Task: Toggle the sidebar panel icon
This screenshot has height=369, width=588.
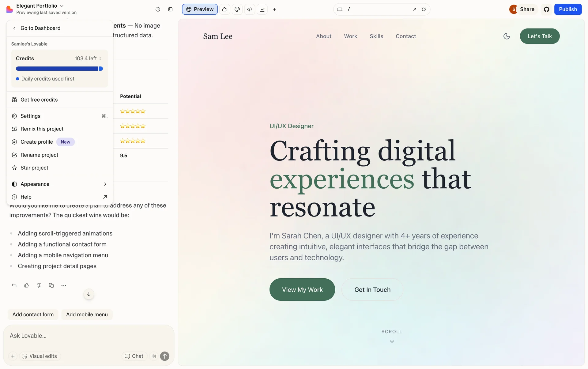Action: click(x=170, y=9)
